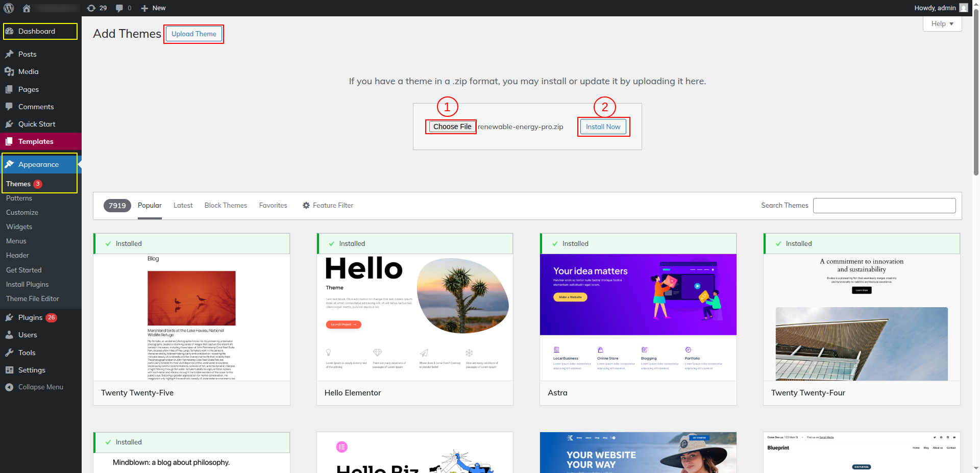Click the Install Now button
The height and width of the screenshot is (473, 980).
[x=603, y=127]
